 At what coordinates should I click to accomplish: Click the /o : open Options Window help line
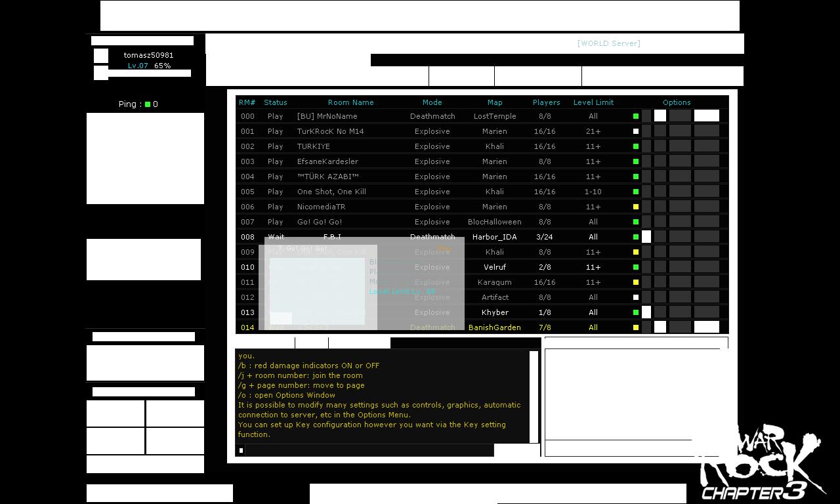[286, 395]
